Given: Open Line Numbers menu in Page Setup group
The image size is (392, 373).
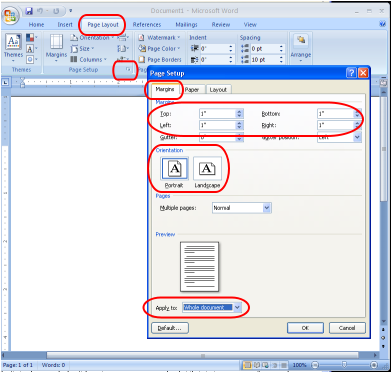Looking at the screenshot, I should click(x=123, y=49).
